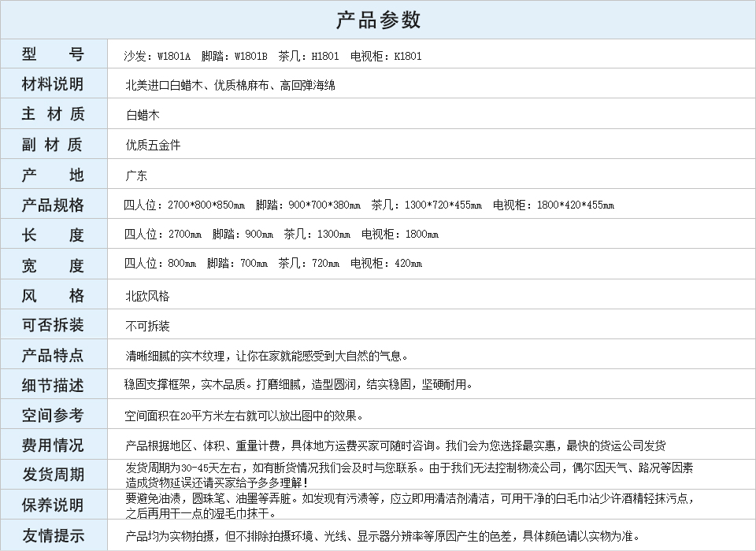Click the 长度 row label
This screenshot has height=551, width=756.
click(x=53, y=235)
